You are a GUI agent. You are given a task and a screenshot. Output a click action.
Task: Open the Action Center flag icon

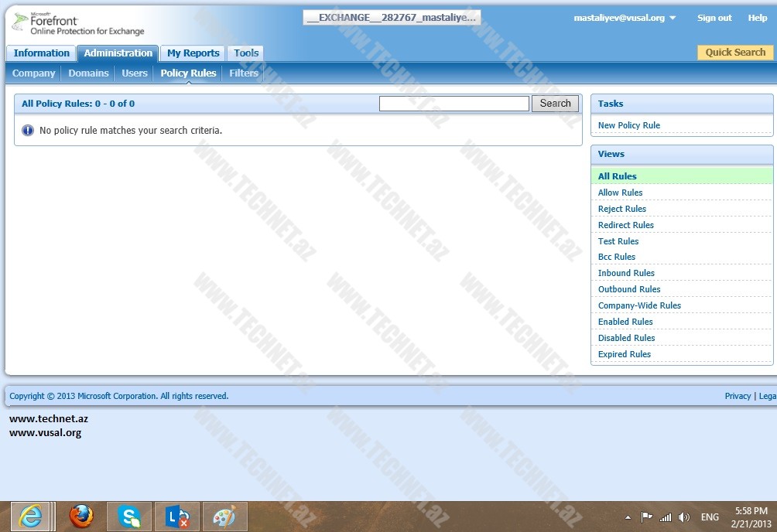click(646, 517)
